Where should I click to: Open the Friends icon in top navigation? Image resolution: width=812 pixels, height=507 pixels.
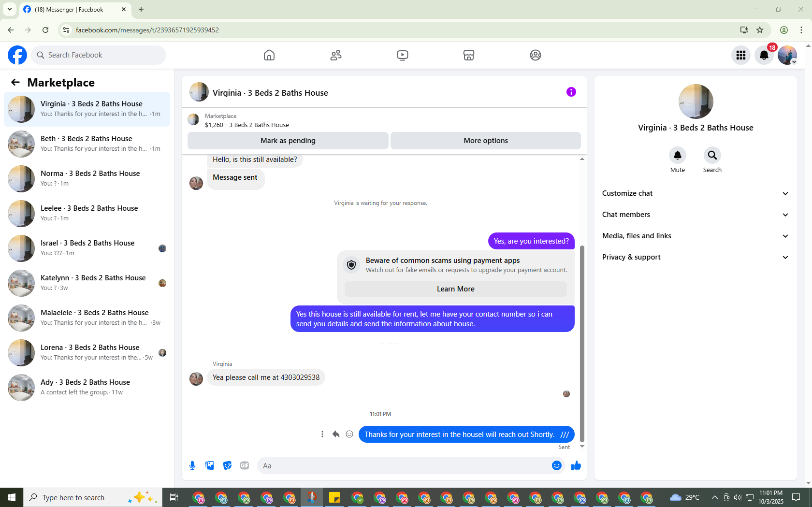click(x=336, y=55)
